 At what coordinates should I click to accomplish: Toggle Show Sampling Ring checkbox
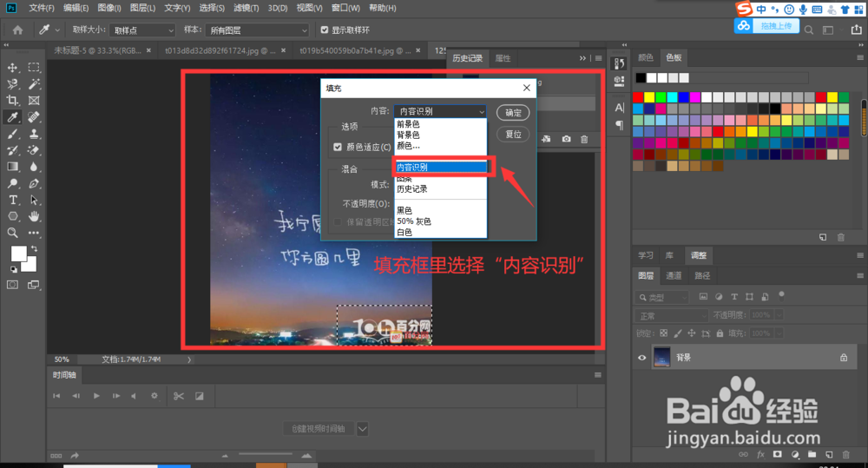pyautogui.click(x=325, y=30)
